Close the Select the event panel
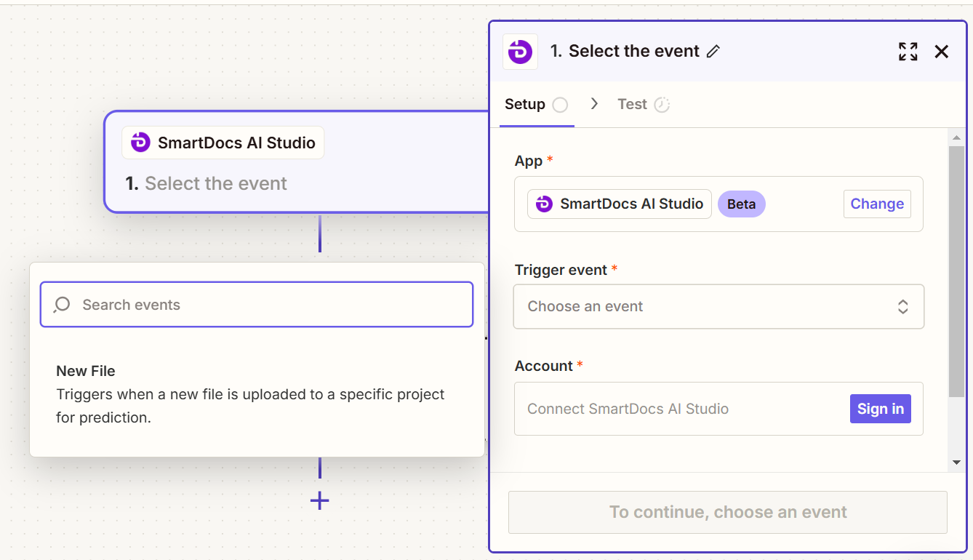The height and width of the screenshot is (560, 973). pos(942,52)
